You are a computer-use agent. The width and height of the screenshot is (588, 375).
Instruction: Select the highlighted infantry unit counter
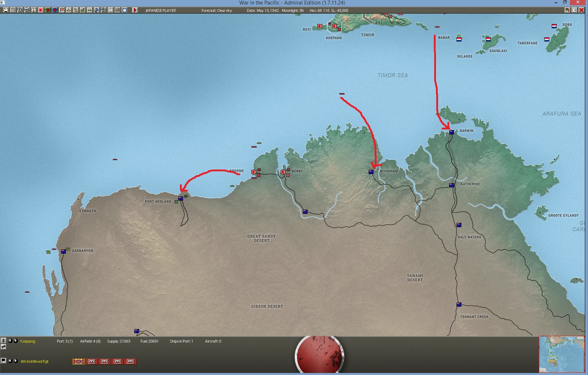pyautogui.click(x=79, y=362)
